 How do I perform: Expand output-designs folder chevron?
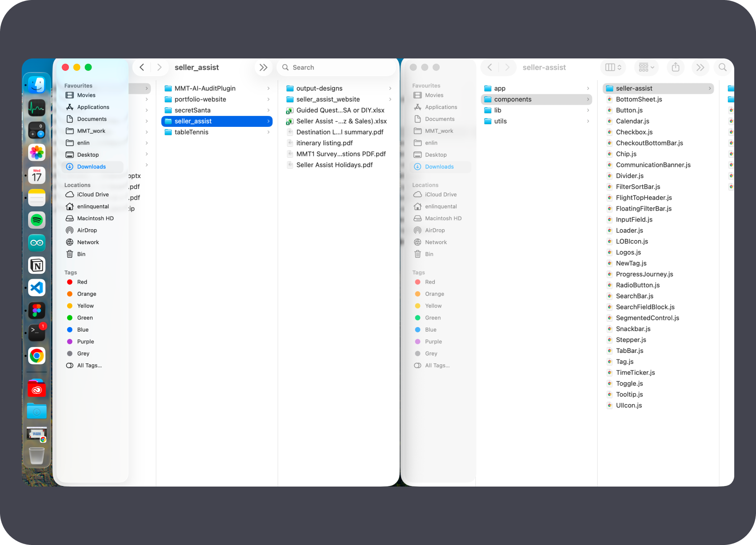coord(390,88)
